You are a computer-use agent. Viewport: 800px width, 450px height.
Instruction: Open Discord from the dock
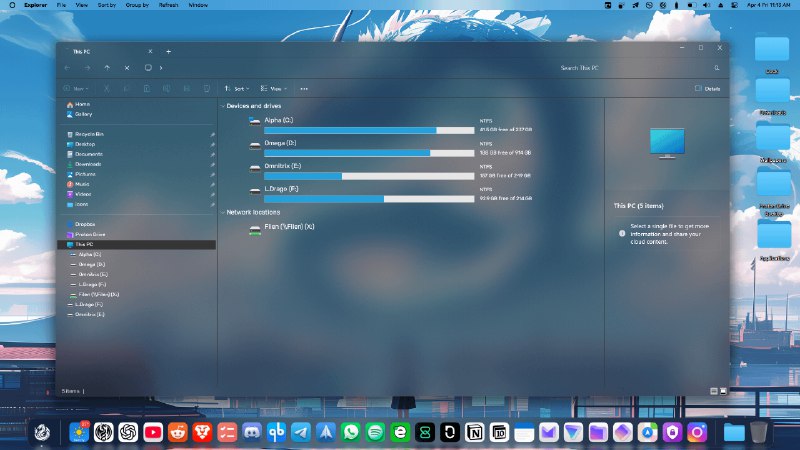pos(252,432)
